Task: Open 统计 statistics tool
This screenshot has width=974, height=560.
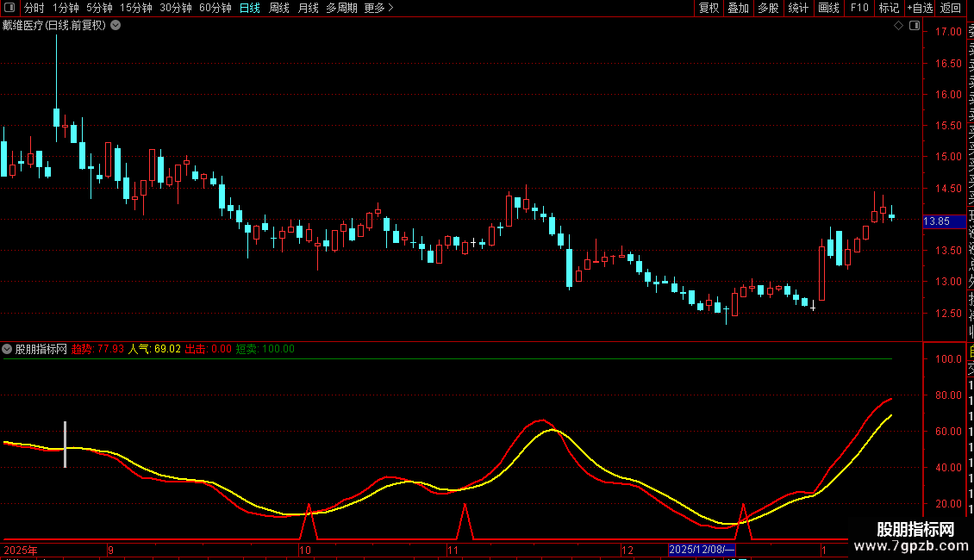Action: (x=798, y=8)
